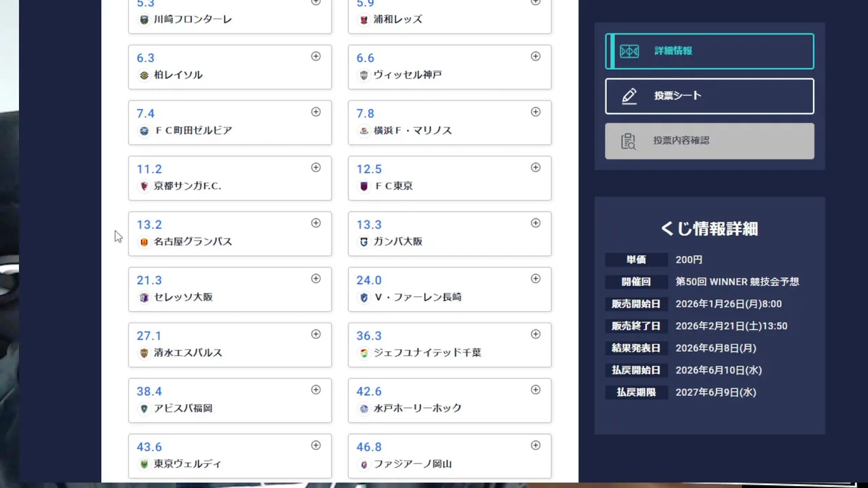Click plus icon on ＦＣ東京 card
Image resolution: width=868 pixels, height=488 pixels.
point(536,167)
